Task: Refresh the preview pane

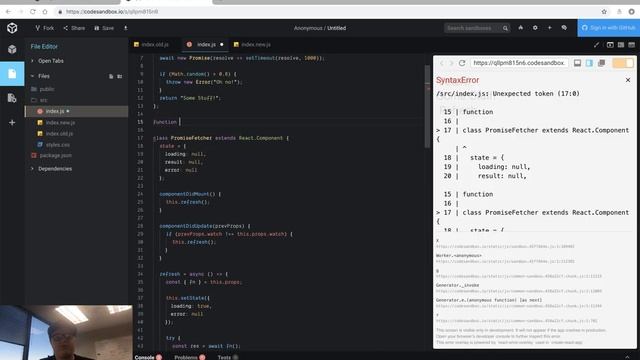Action: coord(462,63)
